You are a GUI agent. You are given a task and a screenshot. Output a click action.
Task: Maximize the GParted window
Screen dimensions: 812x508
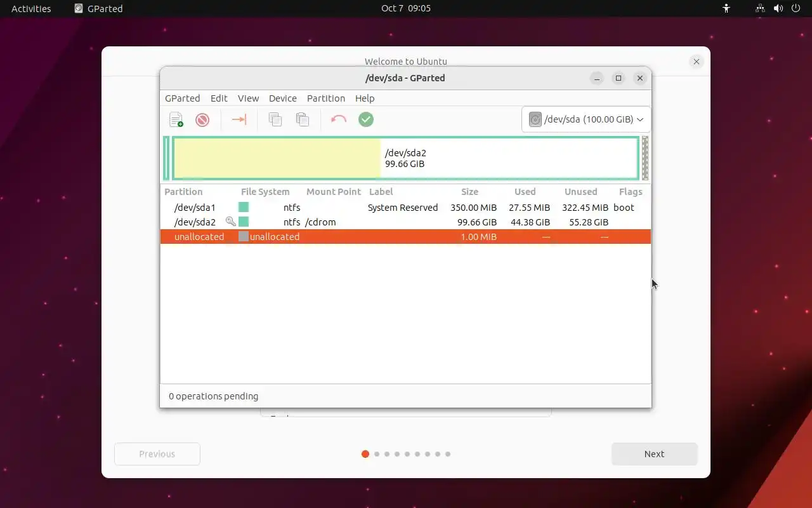[619, 78]
